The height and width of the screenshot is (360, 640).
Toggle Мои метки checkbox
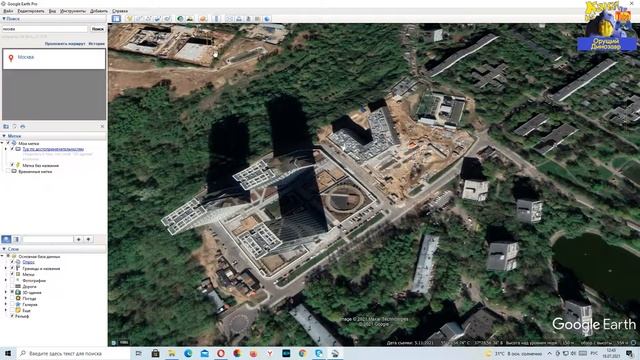point(8,143)
